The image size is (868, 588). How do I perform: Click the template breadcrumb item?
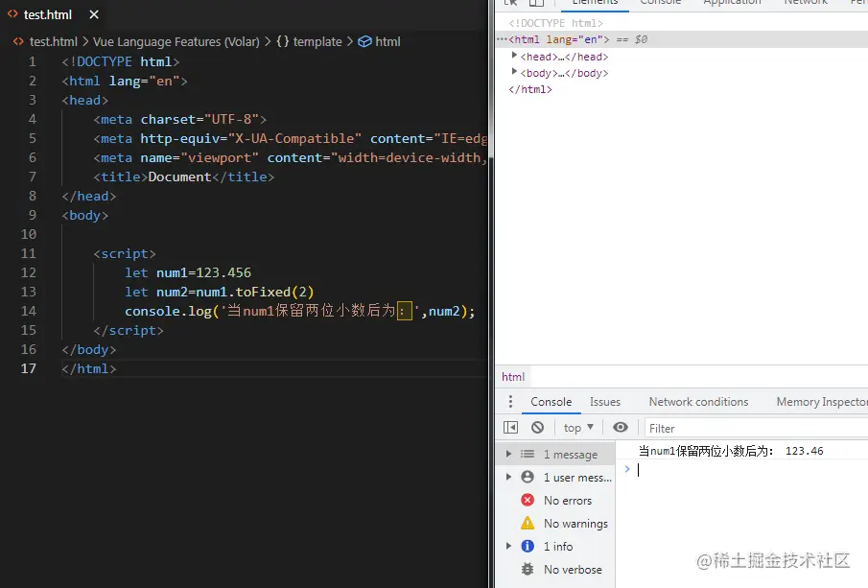point(317,41)
